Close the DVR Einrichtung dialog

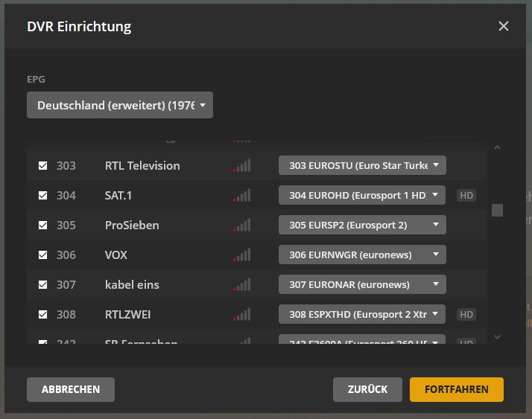(504, 26)
